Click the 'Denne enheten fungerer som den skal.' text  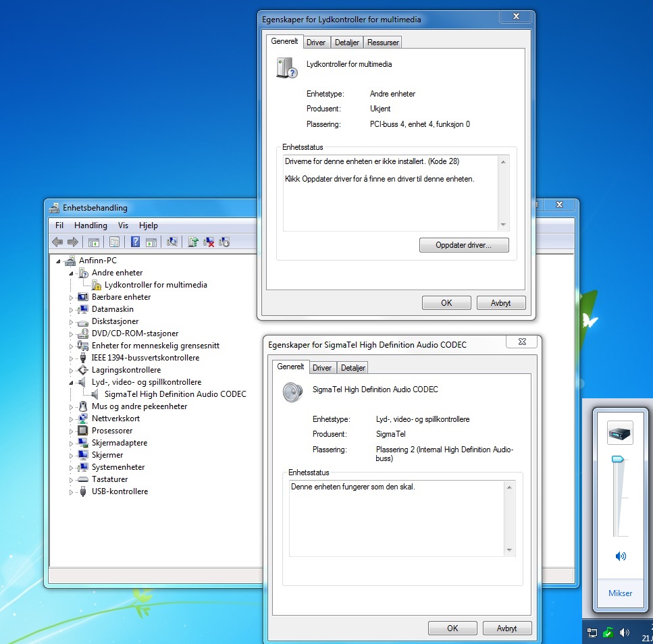(x=352, y=487)
